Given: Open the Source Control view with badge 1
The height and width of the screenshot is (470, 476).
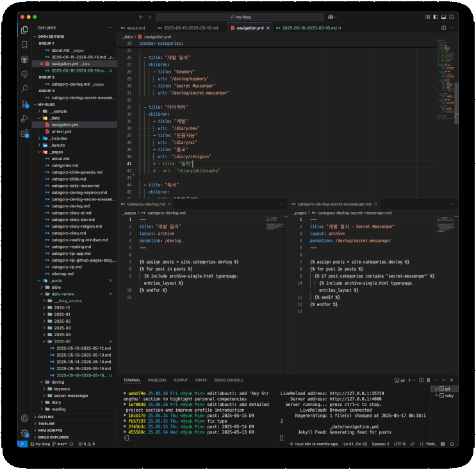Looking at the screenshot, I should pyautogui.click(x=24, y=104).
